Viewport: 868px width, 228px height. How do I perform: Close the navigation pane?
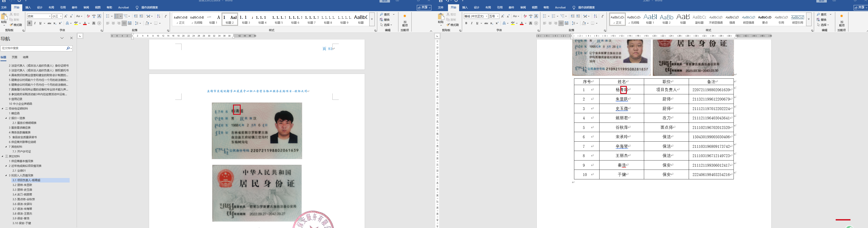click(71, 38)
